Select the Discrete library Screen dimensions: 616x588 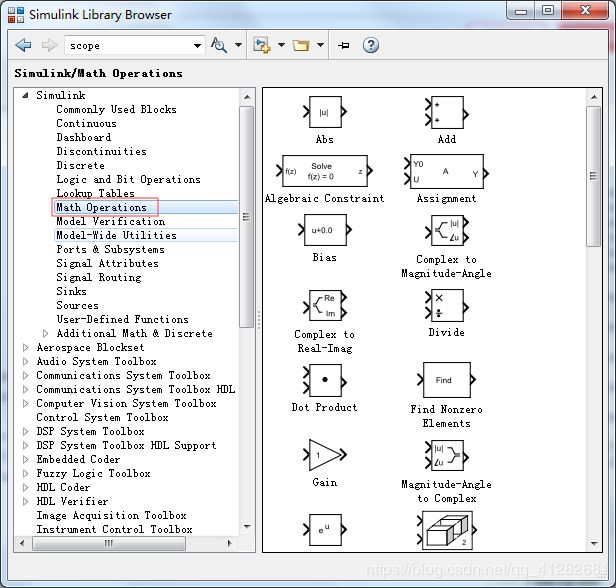[81, 165]
